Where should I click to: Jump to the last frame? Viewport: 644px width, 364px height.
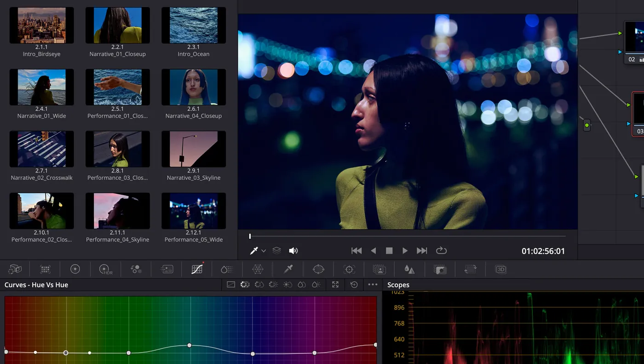point(422,251)
